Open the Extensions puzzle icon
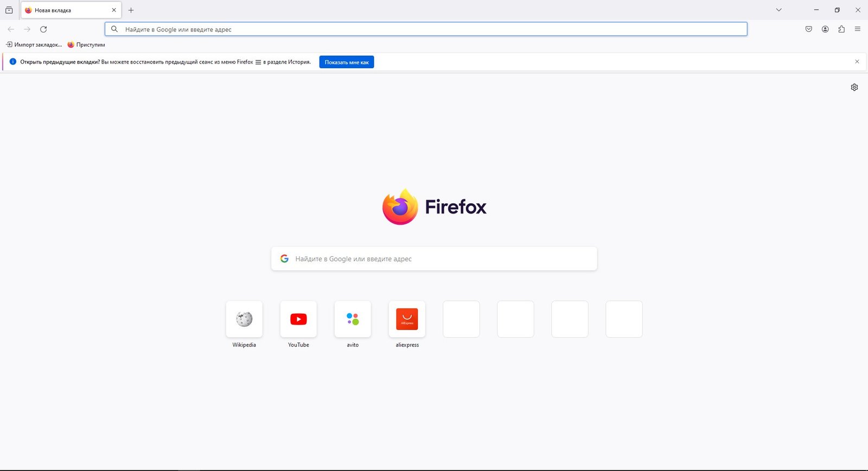 point(841,29)
